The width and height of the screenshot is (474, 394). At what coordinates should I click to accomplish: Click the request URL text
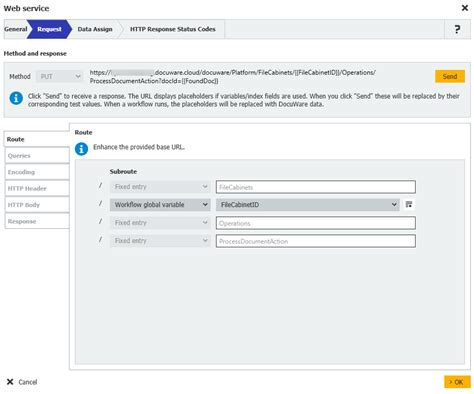pos(232,77)
